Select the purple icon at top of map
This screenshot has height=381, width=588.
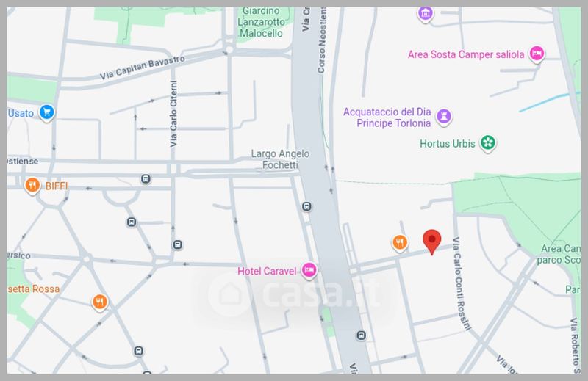426,14
